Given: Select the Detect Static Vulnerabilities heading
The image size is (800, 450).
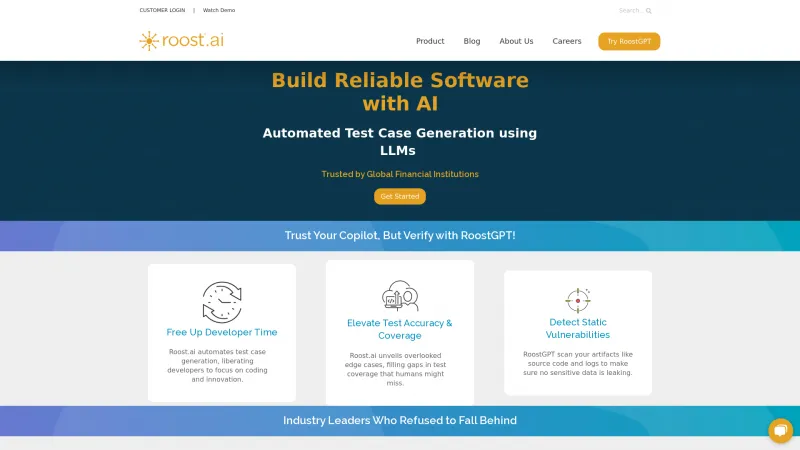Looking at the screenshot, I should pyautogui.click(x=578, y=329).
